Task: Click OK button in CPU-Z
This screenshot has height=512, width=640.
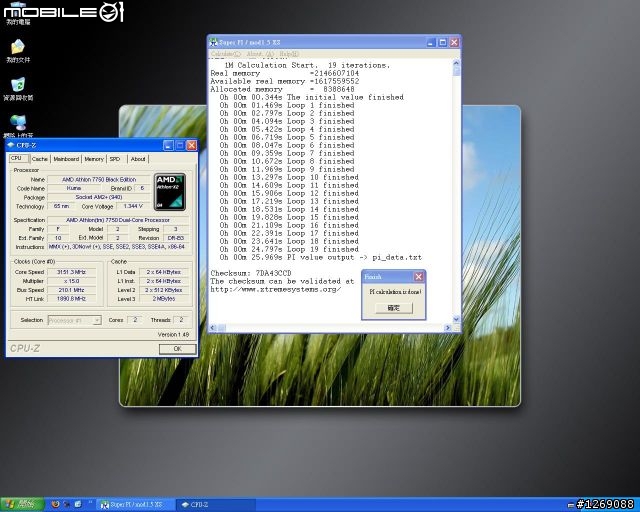Action: click(178, 349)
